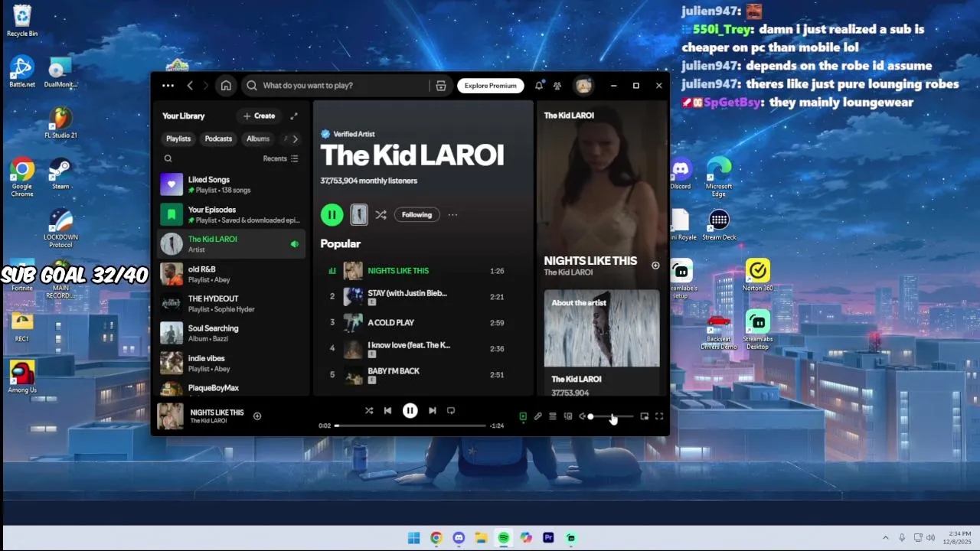Open the Among Us desktop shortcut
The width and height of the screenshot is (980, 551).
[x=22, y=377]
